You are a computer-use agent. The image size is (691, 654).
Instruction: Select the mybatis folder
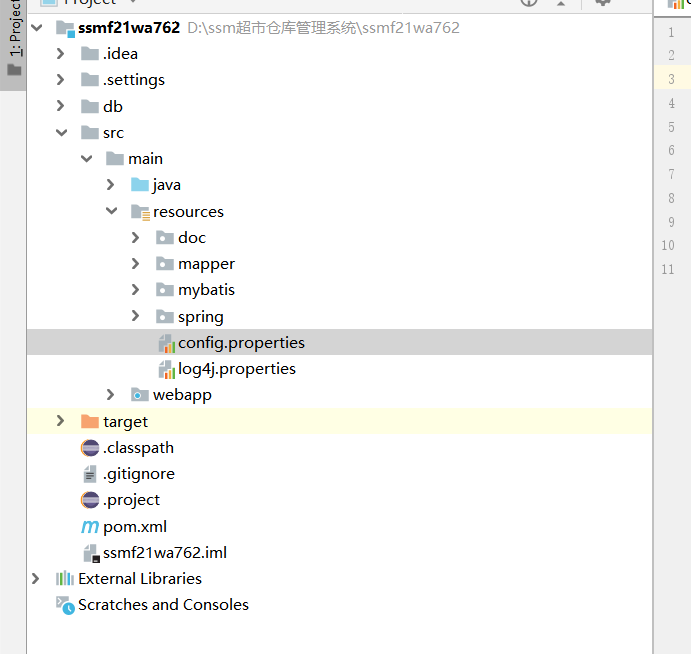click(x=206, y=290)
